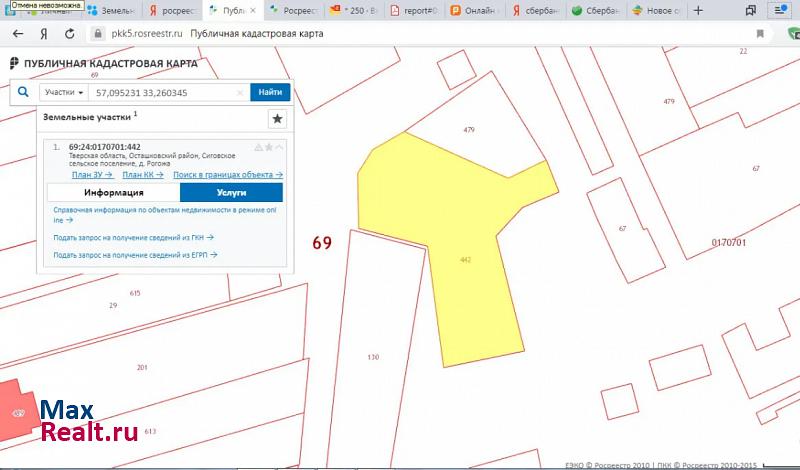Viewport: 800px width, 470px height.
Task: Add parcel 442 to favorites star
Action: [268, 147]
